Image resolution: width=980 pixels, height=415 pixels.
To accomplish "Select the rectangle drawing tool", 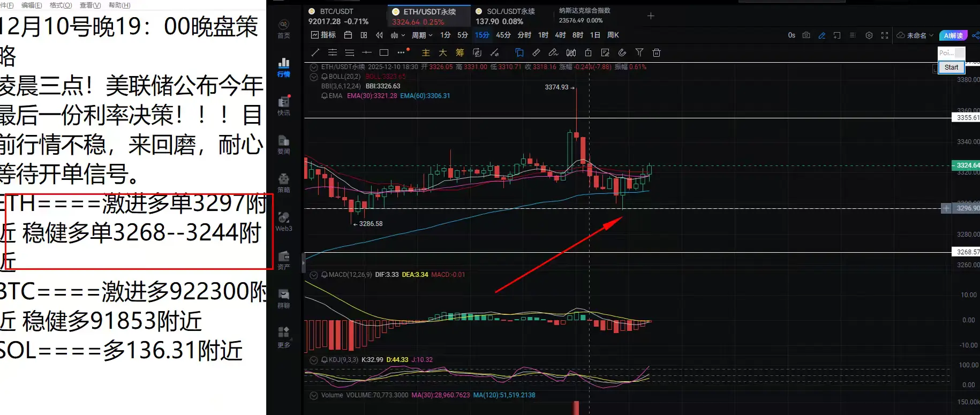I will pyautogui.click(x=384, y=52).
